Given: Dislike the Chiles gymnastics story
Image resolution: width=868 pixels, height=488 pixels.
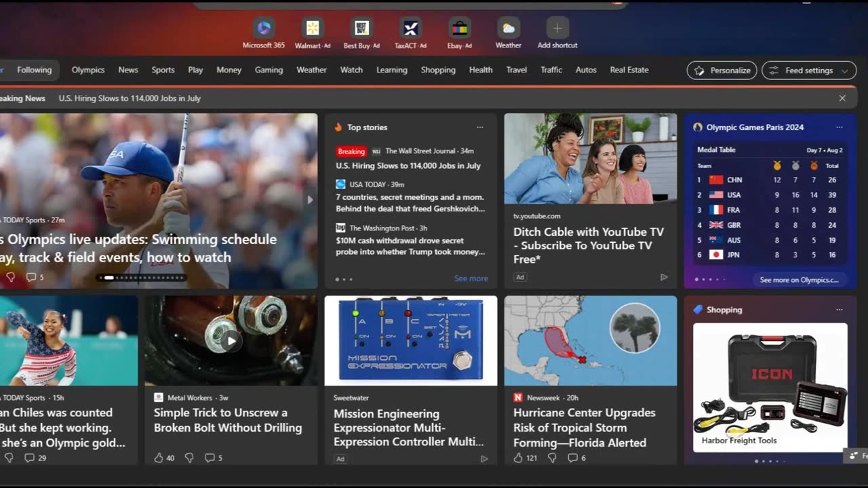Looking at the screenshot, I should pos(9,457).
